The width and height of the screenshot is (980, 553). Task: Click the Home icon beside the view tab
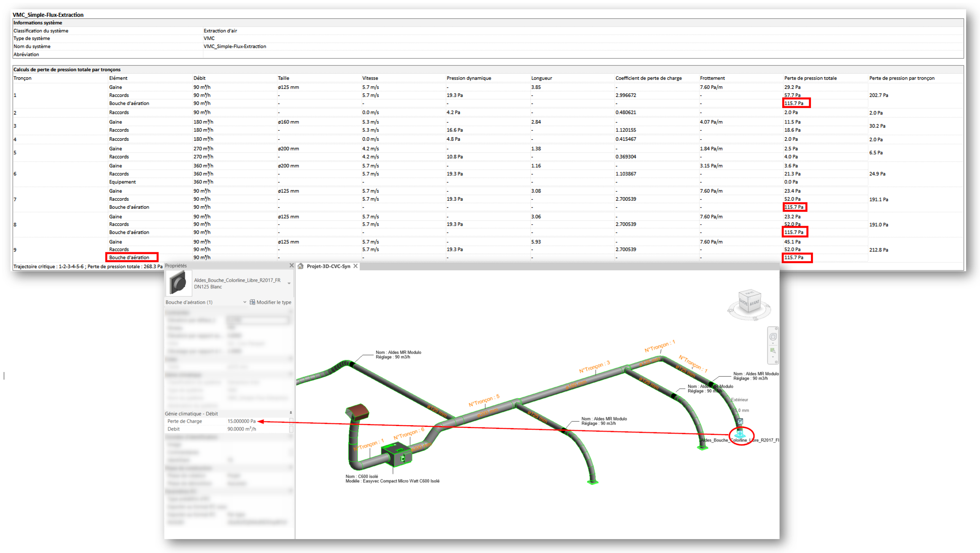(x=300, y=266)
